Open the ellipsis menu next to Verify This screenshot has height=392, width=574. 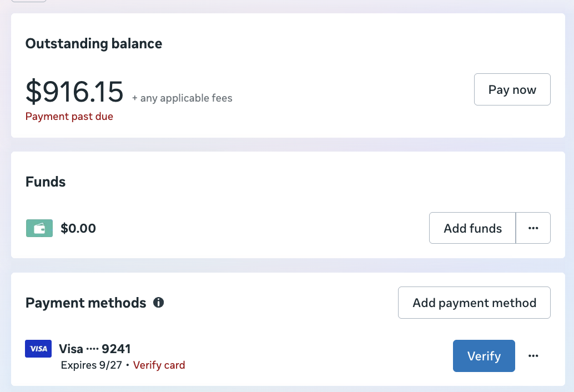click(533, 355)
